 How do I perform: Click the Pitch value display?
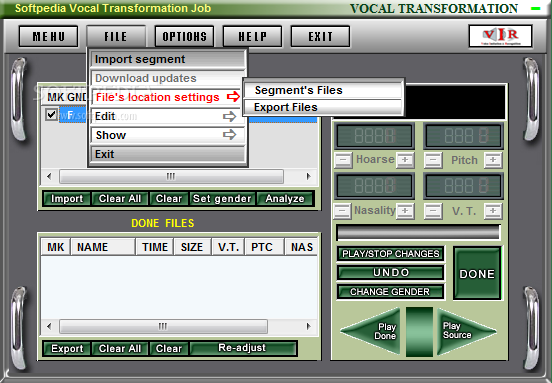(x=464, y=136)
